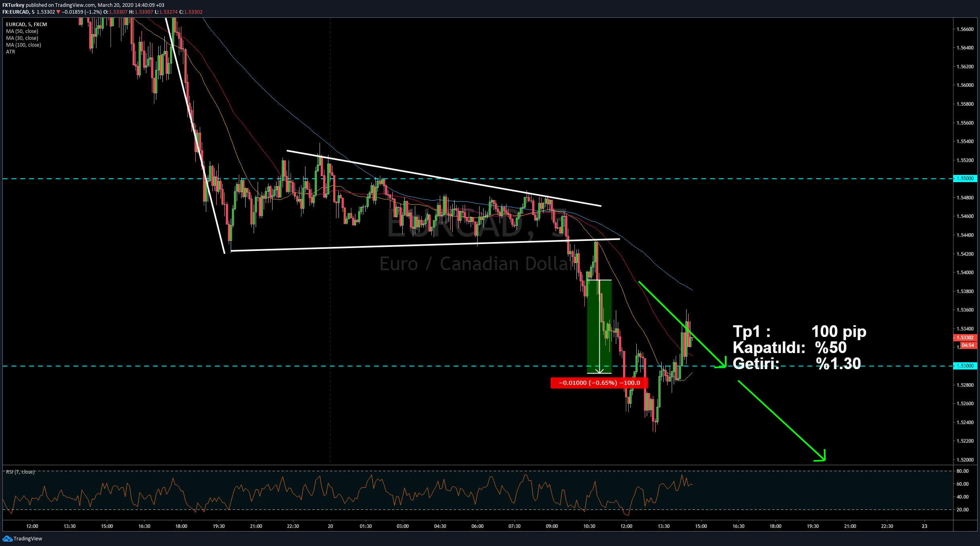This screenshot has width=980, height=546.
Task: Click the 1.52000 price axis label
Action: coord(965,460)
